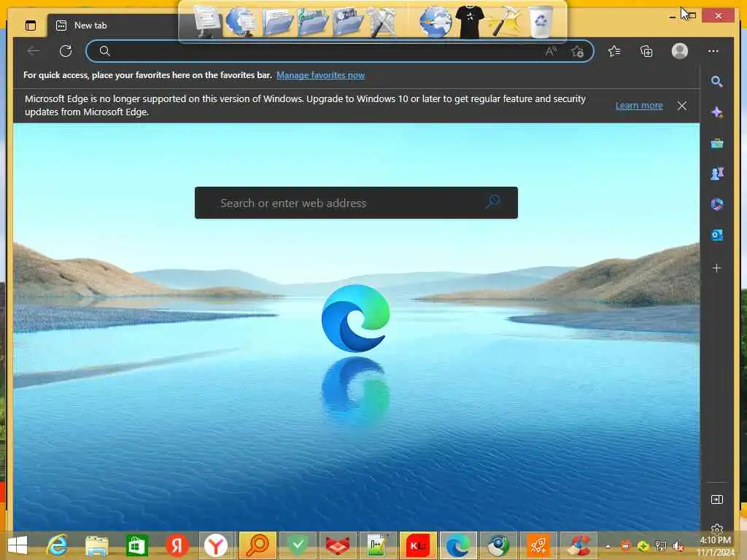The width and height of the screenshot is (747, 560).
Task: Open sidebar Microsoft 365 icon
Action: [716, 204]
